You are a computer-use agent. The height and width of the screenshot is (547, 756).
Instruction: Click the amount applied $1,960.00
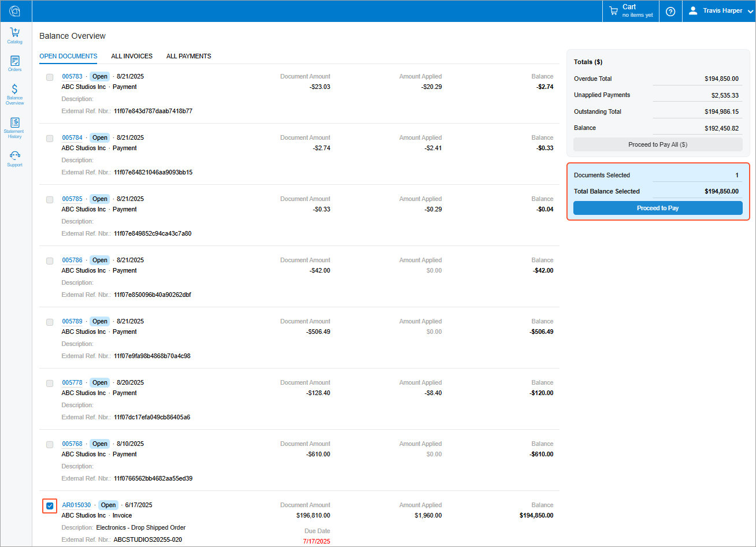pos(428,515)
